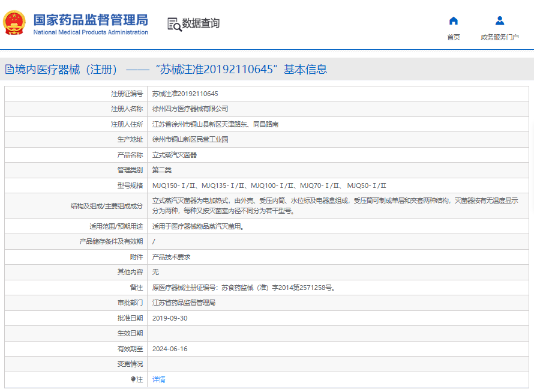Click the 注册证编号 row label

(x=127, y=94)
